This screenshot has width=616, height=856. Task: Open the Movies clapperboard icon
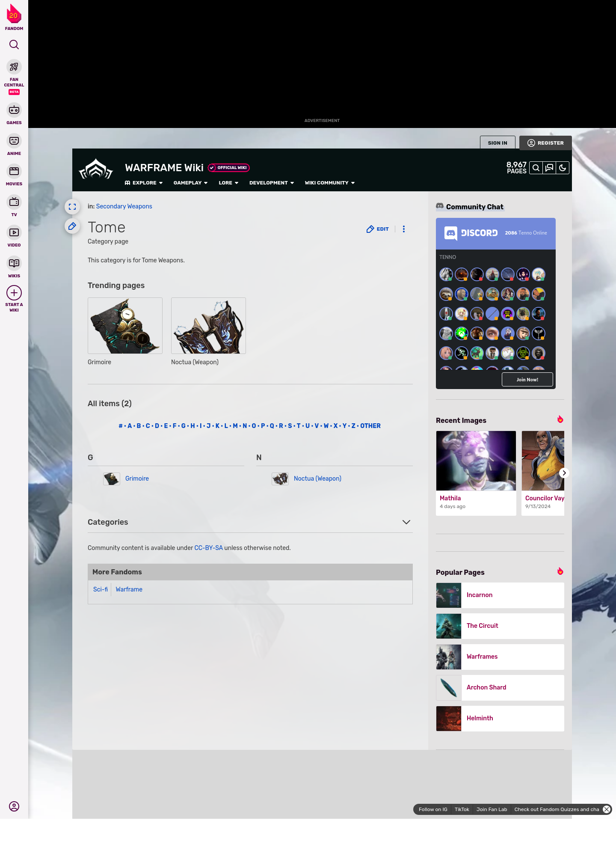pos(14,171)
